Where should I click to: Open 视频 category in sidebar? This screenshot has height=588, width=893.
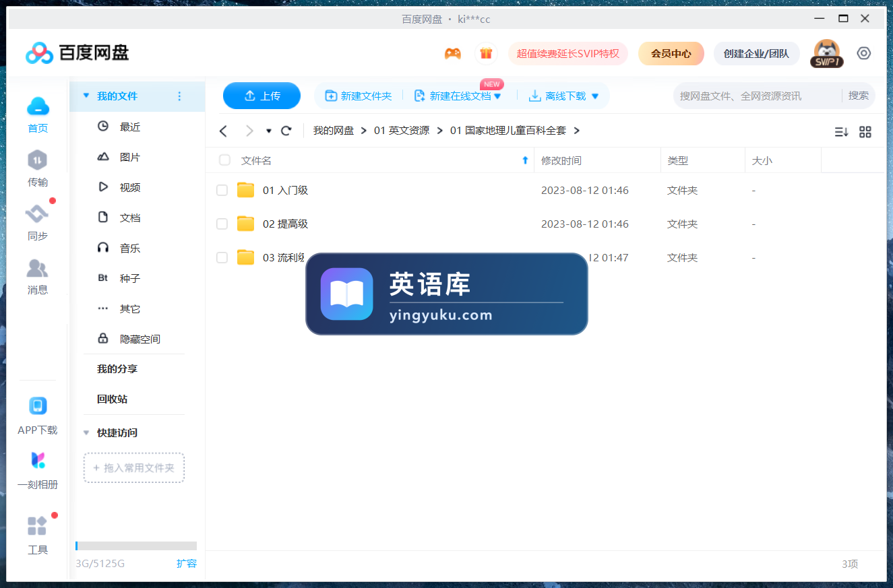point(130,187)
